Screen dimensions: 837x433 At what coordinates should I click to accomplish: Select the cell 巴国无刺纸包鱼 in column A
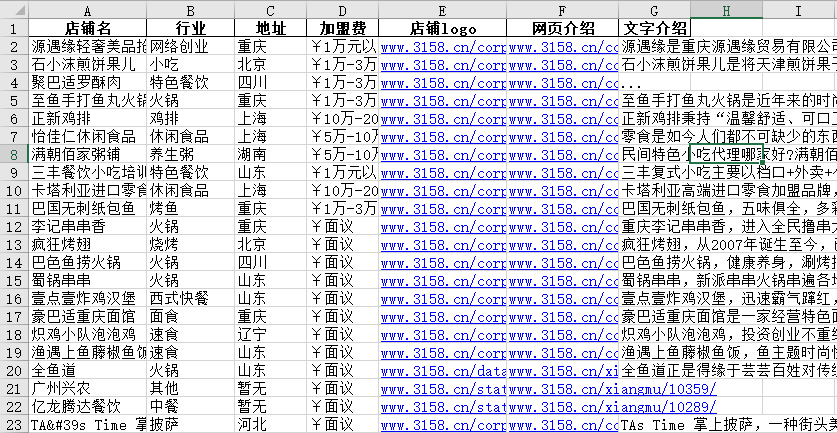(88, 208)
